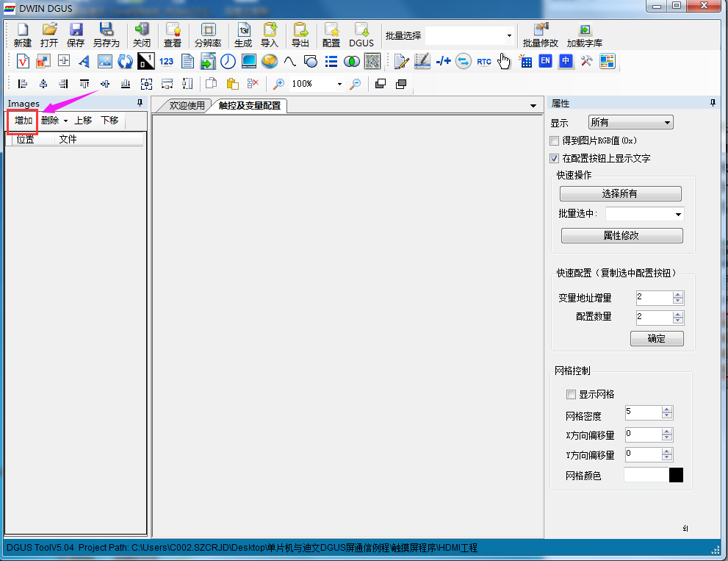Screen dimensions: 728x561
Task: Select the QR code tool icon
Action: pyautogui.click(x=372, y=61)
